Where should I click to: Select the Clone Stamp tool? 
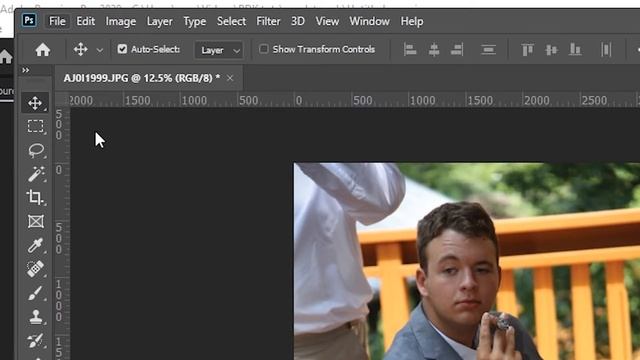tap(36, 317)
